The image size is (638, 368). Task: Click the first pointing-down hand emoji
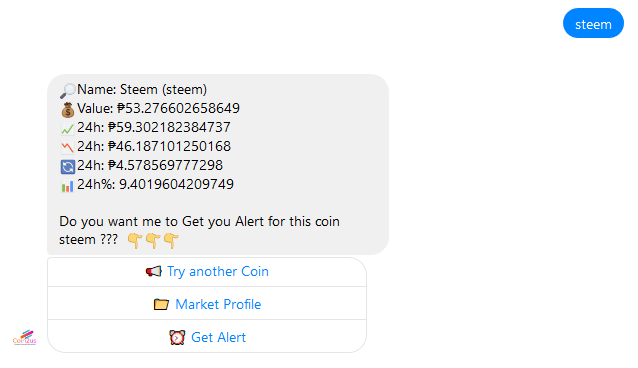click(135, 241)
